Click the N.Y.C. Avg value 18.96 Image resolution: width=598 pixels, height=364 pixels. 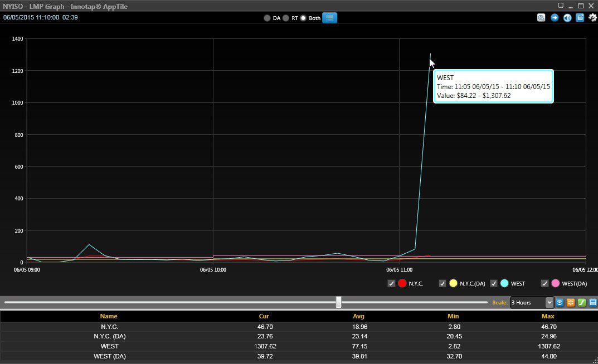click(359, 327)
